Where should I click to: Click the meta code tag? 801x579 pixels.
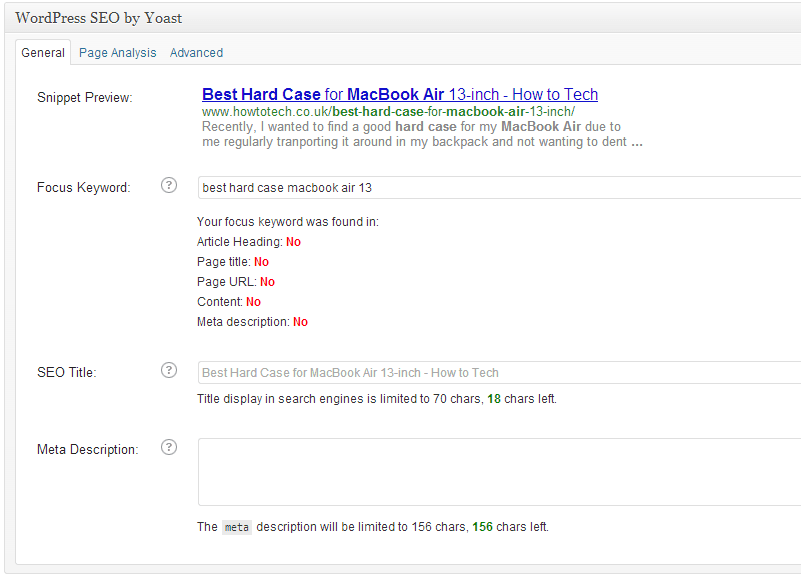pyautogui.click(x=236, y=527)
